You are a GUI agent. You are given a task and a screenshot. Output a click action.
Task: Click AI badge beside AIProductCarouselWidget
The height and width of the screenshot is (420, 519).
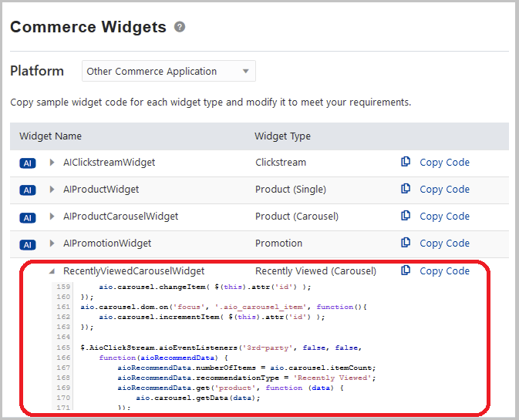tap(28, 217)
